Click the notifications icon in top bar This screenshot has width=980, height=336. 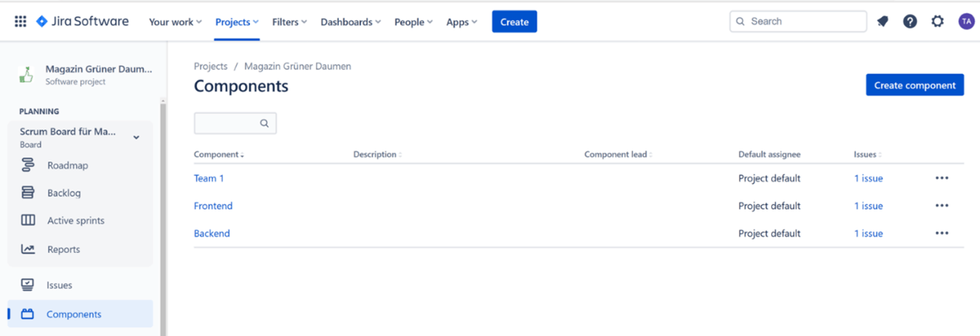[x=882, y=21]
